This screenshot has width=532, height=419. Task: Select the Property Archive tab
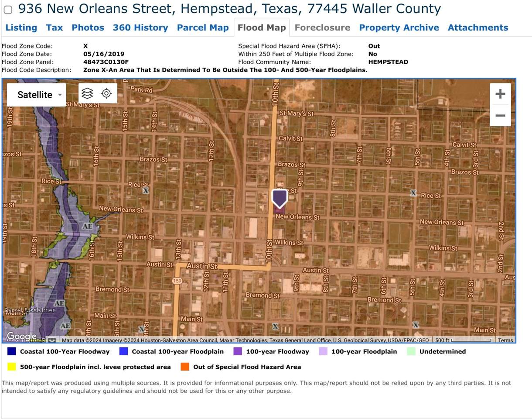coord(399,27)
